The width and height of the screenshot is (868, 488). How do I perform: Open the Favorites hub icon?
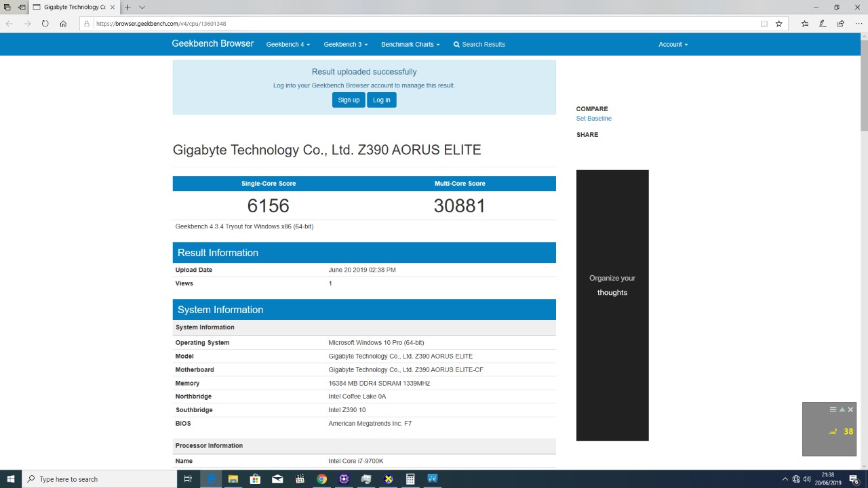coord(805,24)
